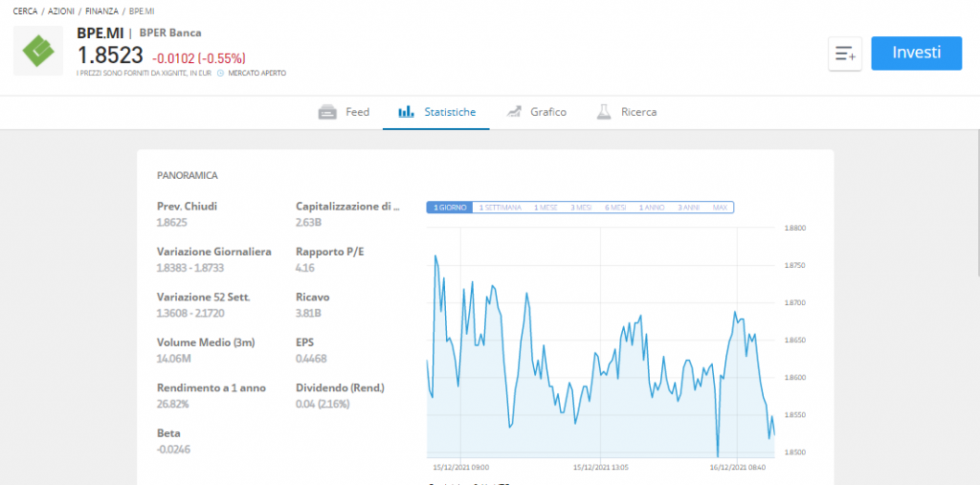Click BPE.MI in the breadcrumb
Viewport: 980px width, 485px height.
(x=142, y=11)
